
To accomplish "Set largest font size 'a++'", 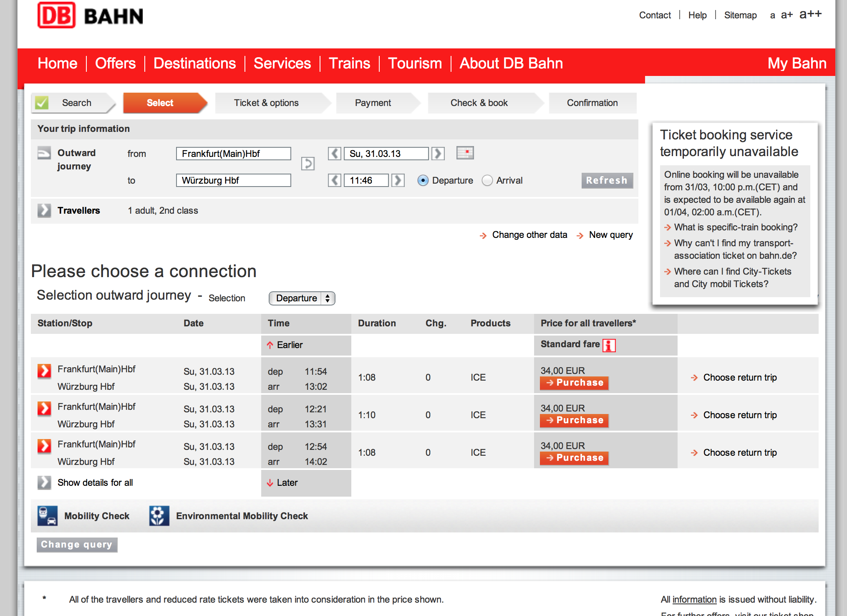I will click(811, 14).
